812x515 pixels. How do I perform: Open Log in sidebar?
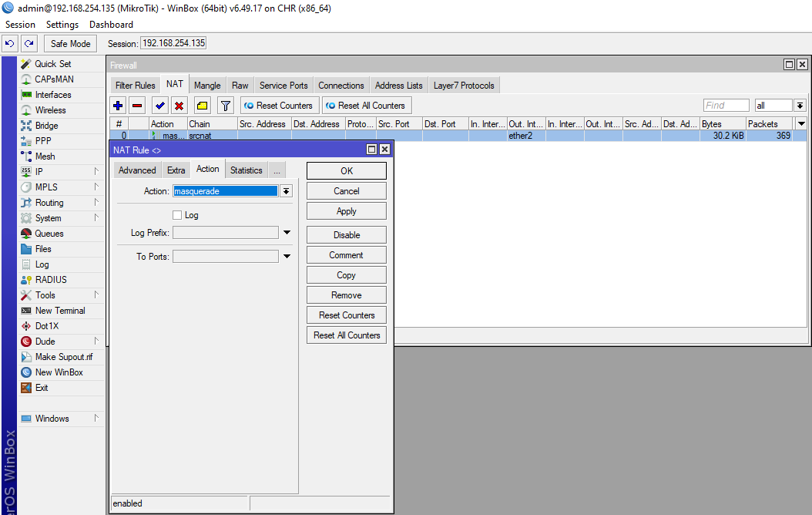(x=42, y=264)
